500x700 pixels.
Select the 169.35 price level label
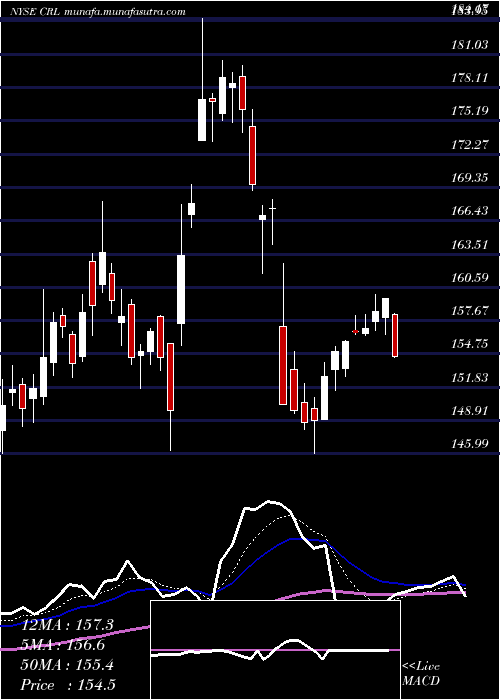471,178
